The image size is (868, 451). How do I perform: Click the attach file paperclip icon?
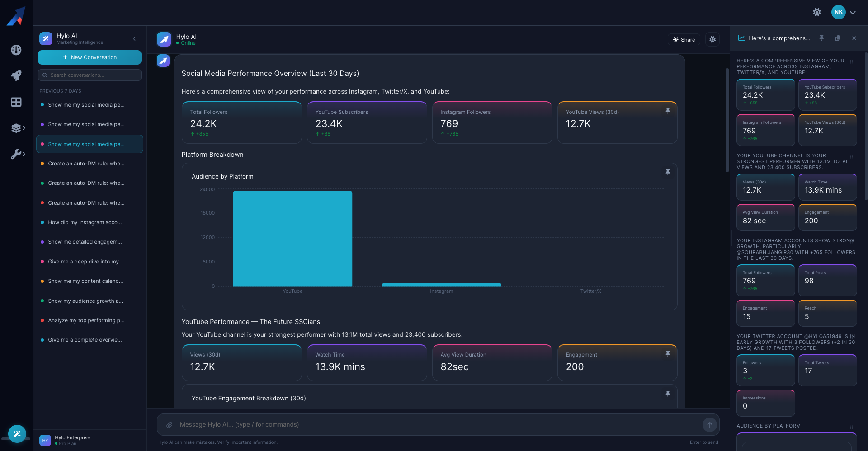click(x=169, y=425)
